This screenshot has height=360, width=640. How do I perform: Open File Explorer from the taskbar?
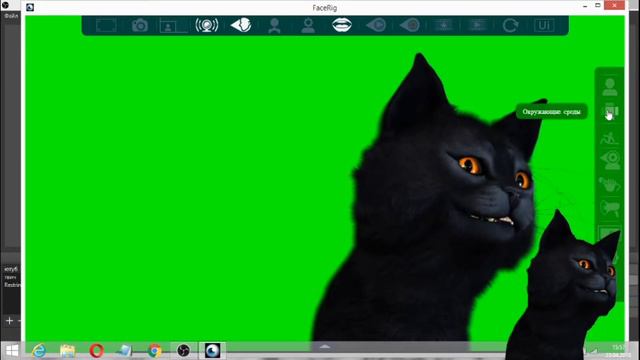click(67, 351)
